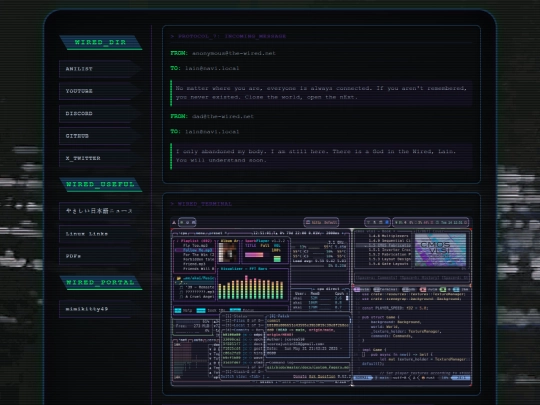Click the WIRED_USEFUL section header
Image resolution: width=540 pixels, height=405 pixels.
click(x=100, y=184)
